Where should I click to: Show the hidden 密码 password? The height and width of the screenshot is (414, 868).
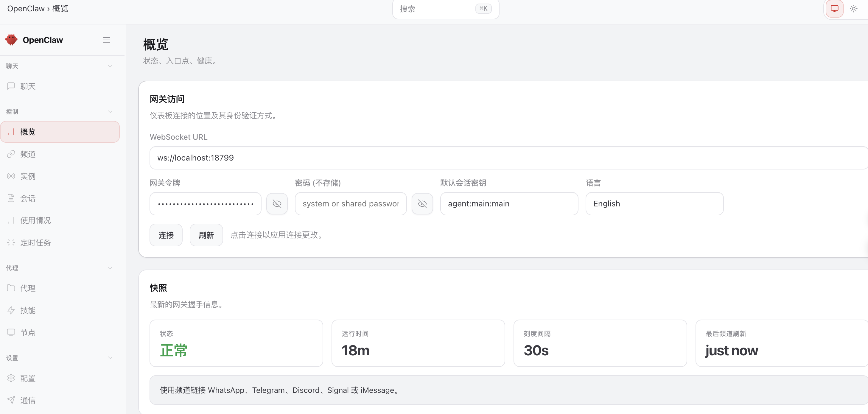[x=422, y=203]
